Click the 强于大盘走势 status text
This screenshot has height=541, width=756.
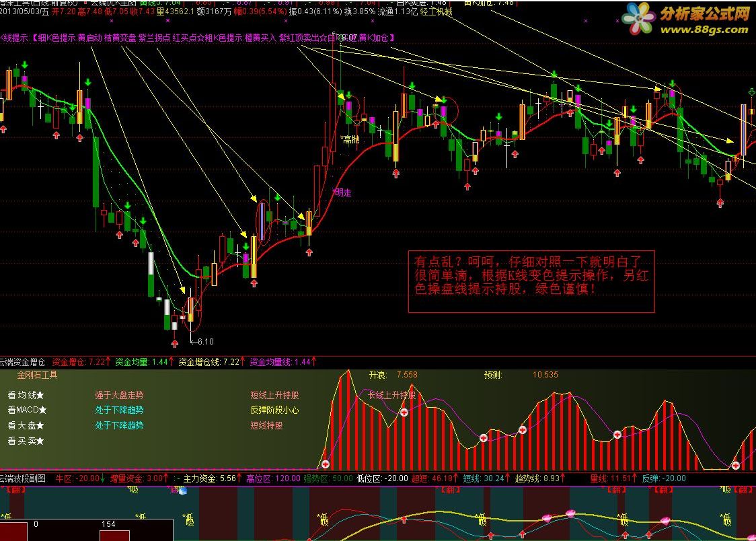pos(119,396)
